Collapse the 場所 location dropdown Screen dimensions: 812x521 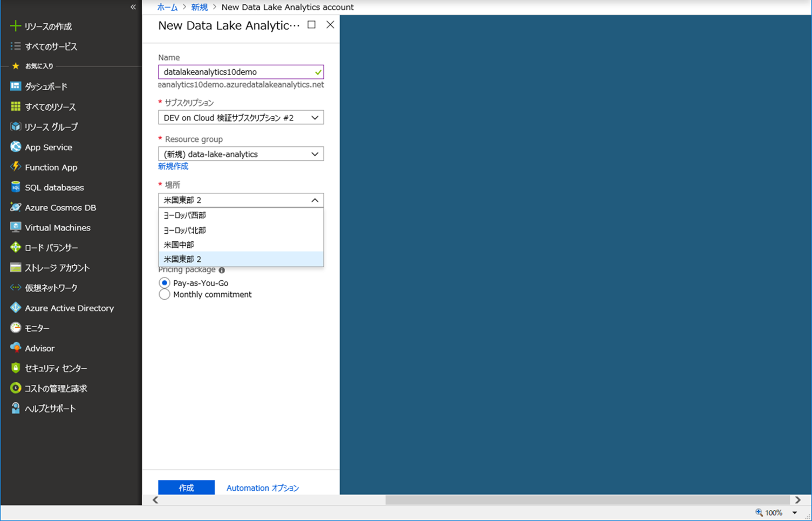tap(315, 200)
